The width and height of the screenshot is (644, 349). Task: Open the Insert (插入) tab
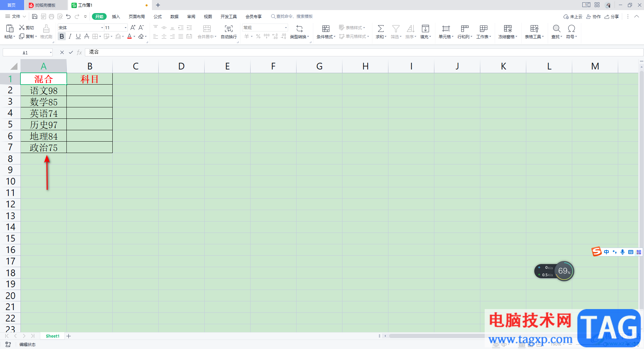[116, 16]
